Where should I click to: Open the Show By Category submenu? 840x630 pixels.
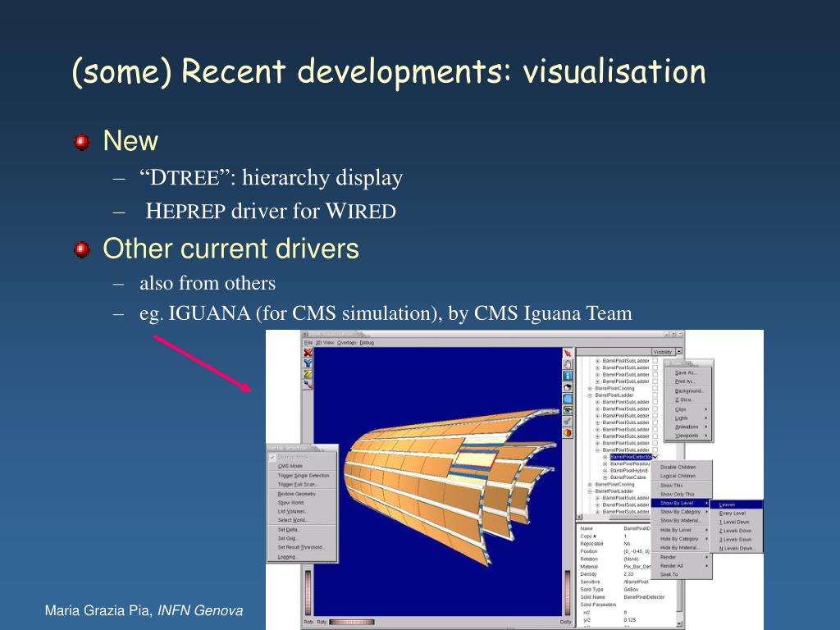click(682, 512)
